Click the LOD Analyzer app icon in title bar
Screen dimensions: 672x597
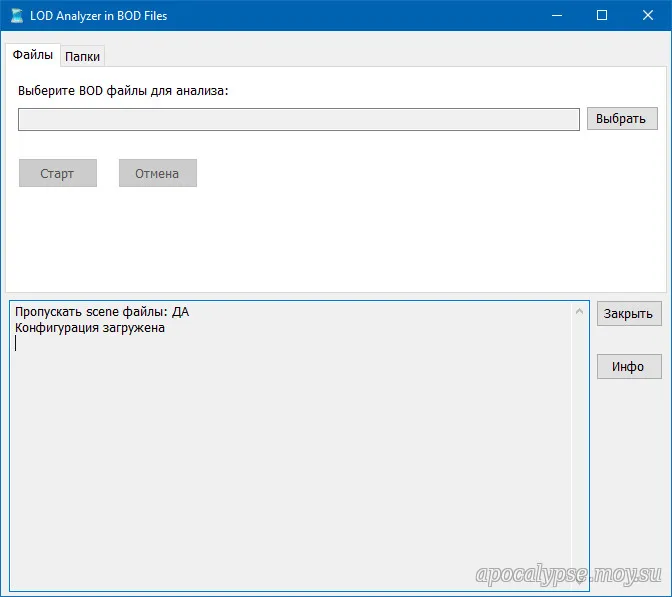coord(16,15)
